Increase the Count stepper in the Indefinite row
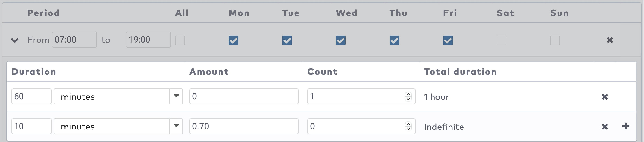This screenshot has height=142, width=644. tap(408, 124)
